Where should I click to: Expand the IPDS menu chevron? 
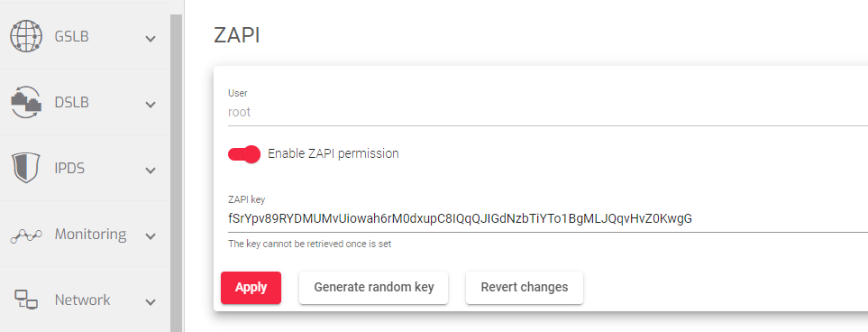(151, 171)
